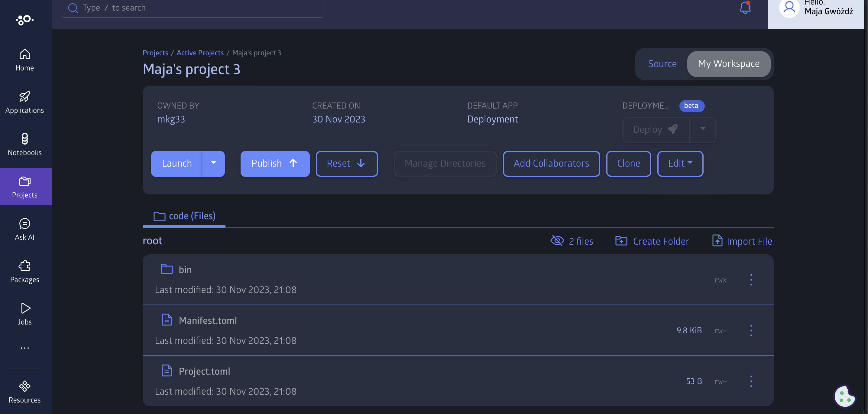
Task: Open Resources in the sidebar
Action: coord(24,392)
